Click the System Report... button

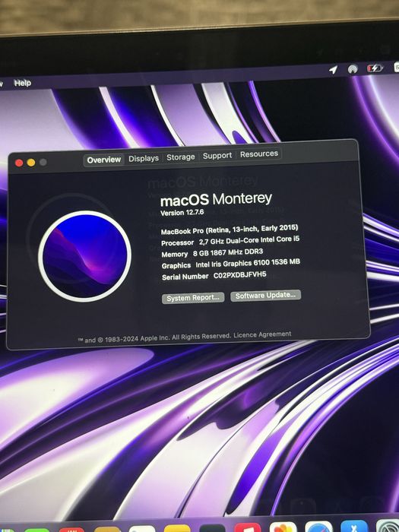193,298
